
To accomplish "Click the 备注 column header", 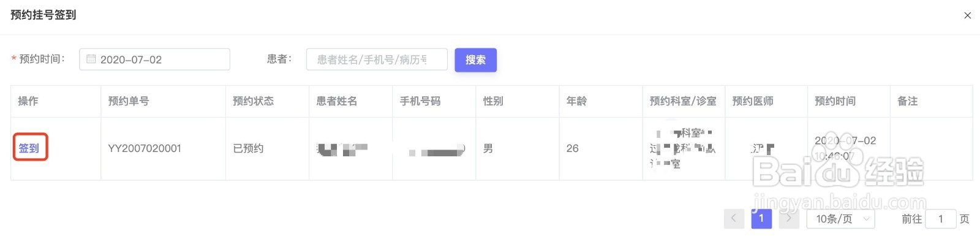I will click(908, 101).
